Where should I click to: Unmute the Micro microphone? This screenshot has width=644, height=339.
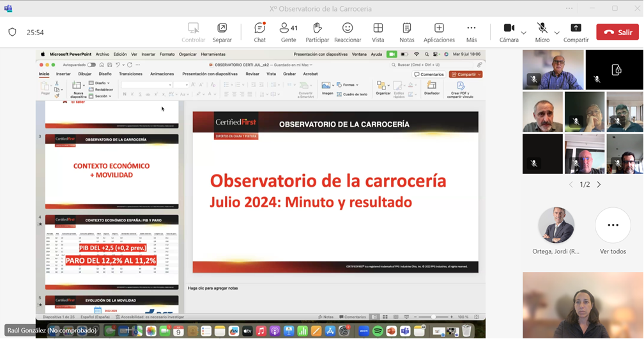[x=542, y=32]
